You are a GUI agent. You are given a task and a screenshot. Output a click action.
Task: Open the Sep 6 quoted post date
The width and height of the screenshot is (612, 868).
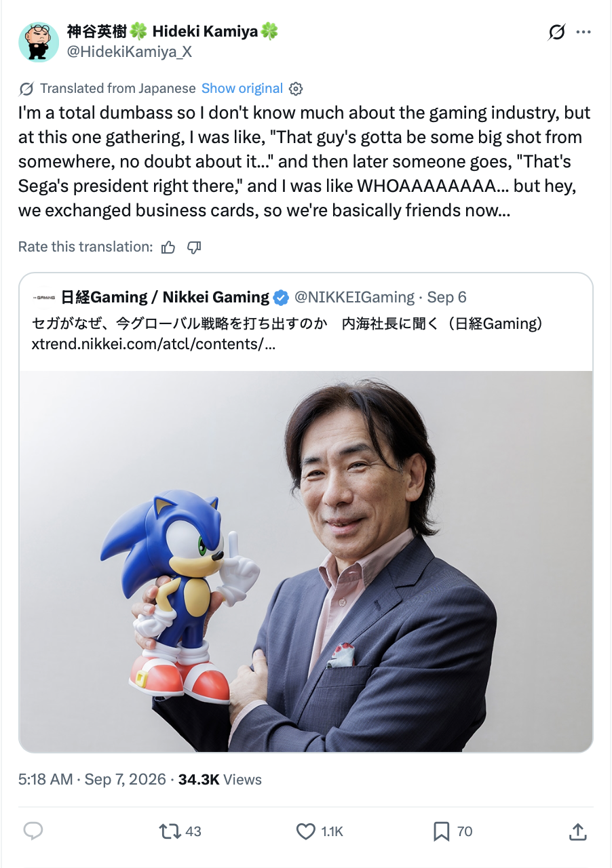tap(446, 297)
